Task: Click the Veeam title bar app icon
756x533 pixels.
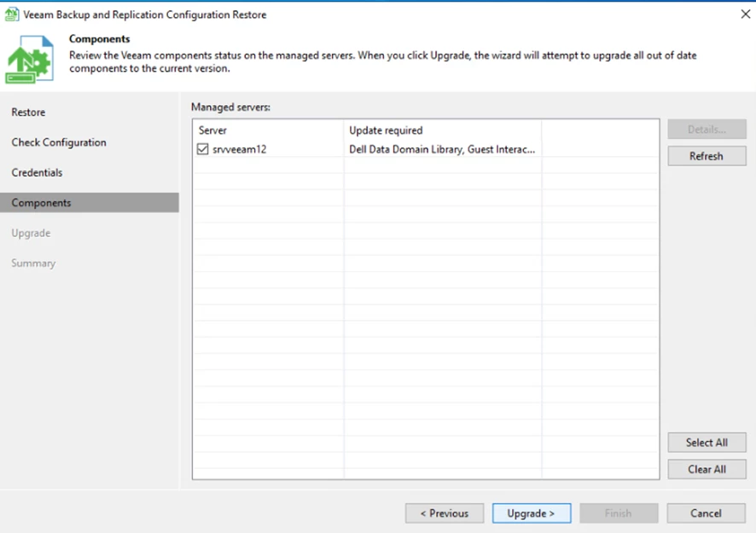Action: pyautogui.click(x=12, y=14)
